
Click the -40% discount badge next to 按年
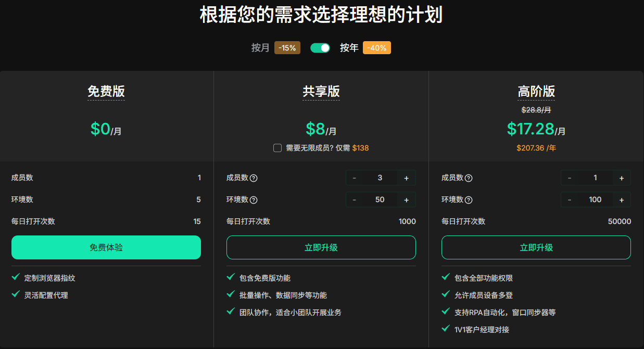376,47
